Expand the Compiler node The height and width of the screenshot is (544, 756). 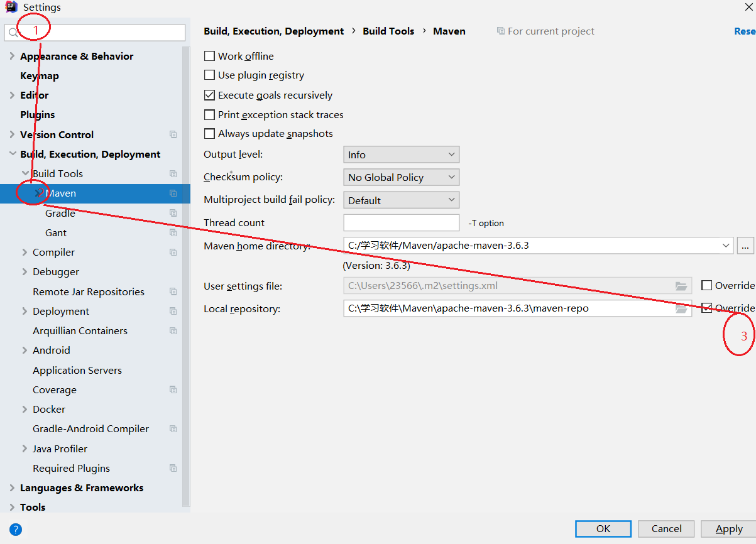tap(25, 252)
